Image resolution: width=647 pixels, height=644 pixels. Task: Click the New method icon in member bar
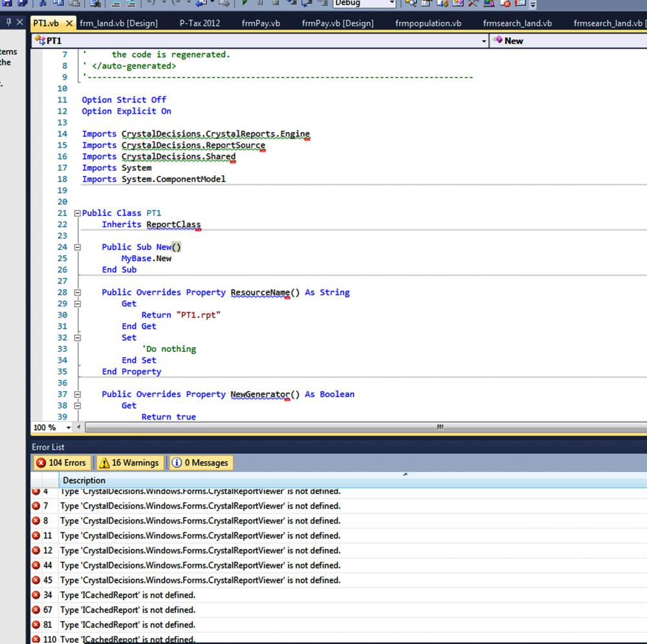[x=498, y=40]
